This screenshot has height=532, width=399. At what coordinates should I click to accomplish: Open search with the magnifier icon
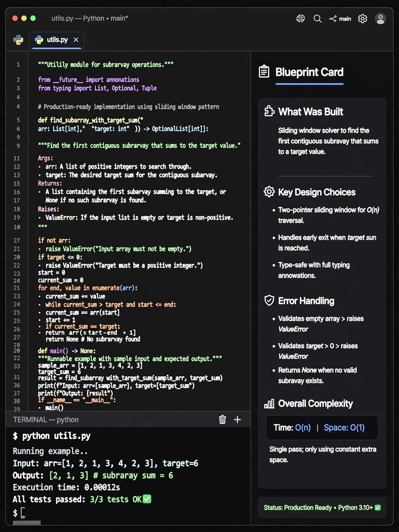point(317,19)
